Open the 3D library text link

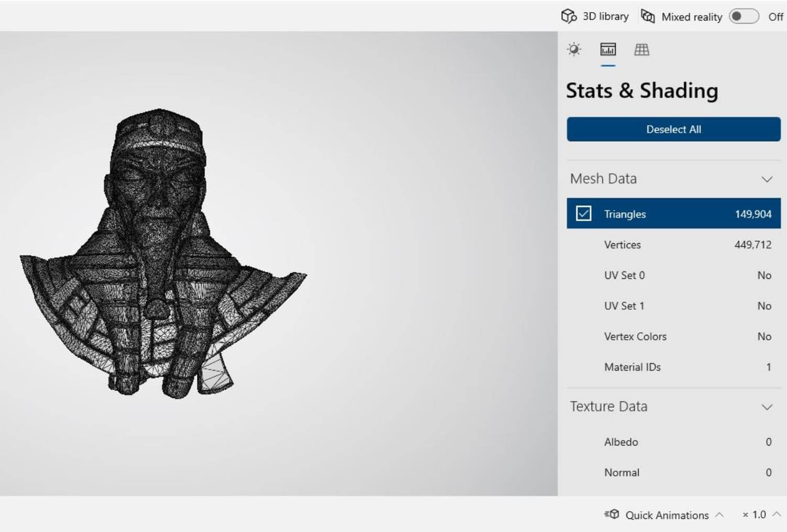tap(606, 16)
